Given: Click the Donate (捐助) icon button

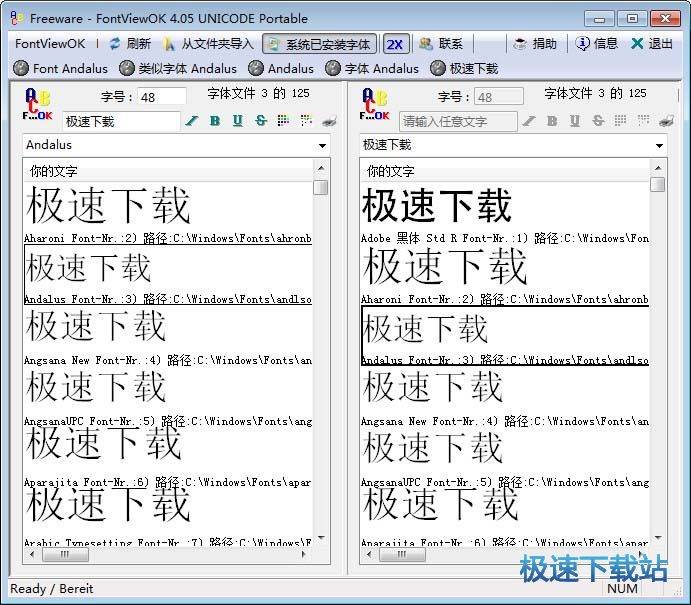Looking at the screenshot, I should pyautogui.click(x=535, y=44).
